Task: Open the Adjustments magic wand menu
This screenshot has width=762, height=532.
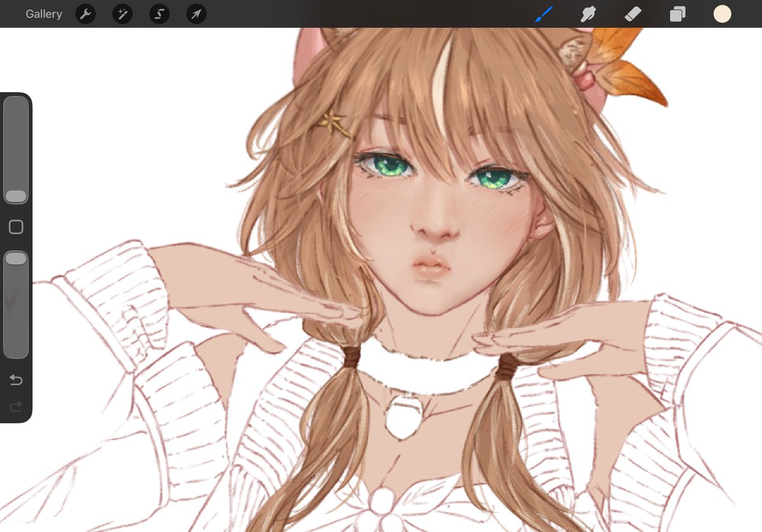Action: pyautogui.click(x=123, y=14)
